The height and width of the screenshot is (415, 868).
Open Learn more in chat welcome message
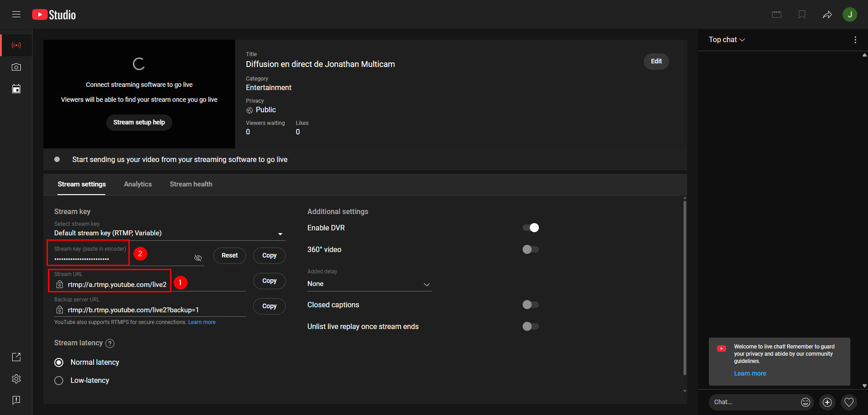tap(750, 373)
